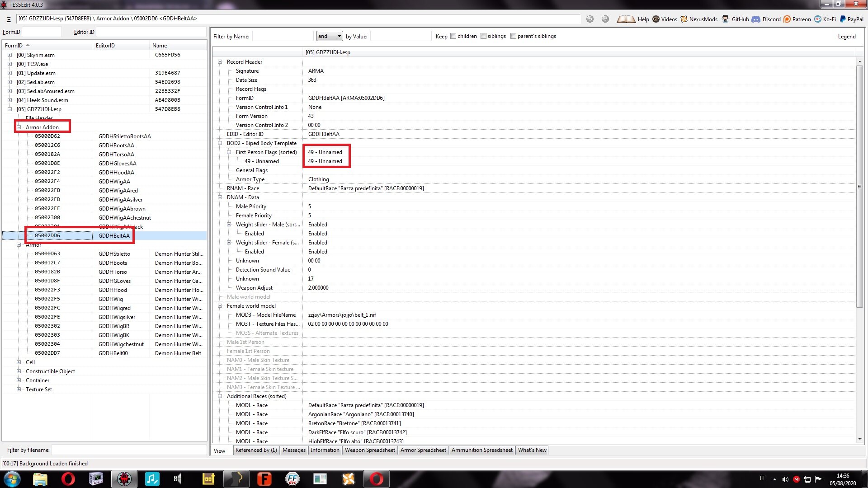Open the 'and' filter operator dropdown

tap(330, 36)
